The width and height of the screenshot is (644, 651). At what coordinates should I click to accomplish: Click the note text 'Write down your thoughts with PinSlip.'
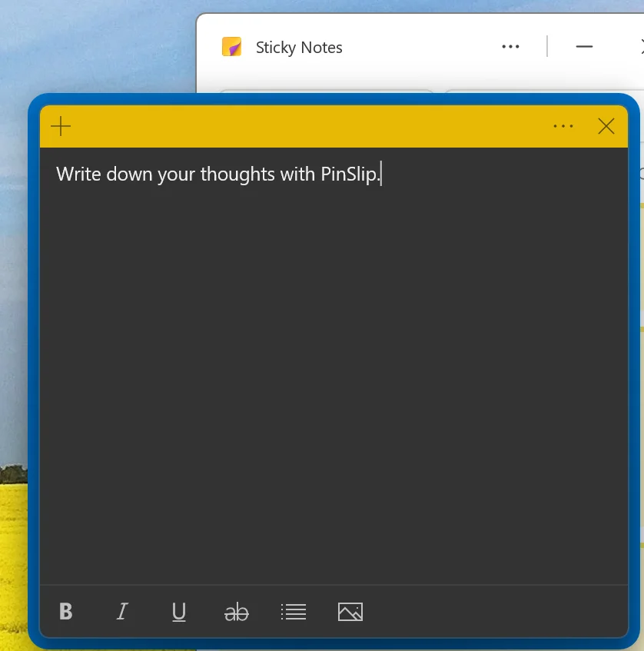[218, 174]
